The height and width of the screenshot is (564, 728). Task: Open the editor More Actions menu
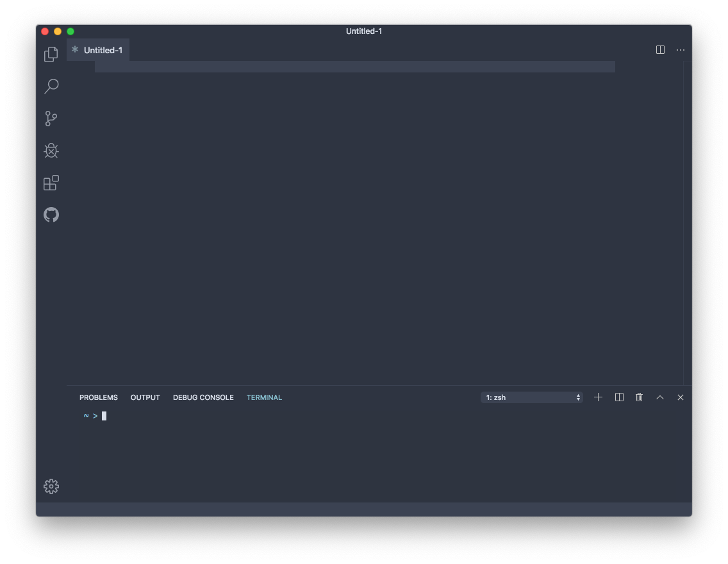pyautogui.click(x=680, y=49)
